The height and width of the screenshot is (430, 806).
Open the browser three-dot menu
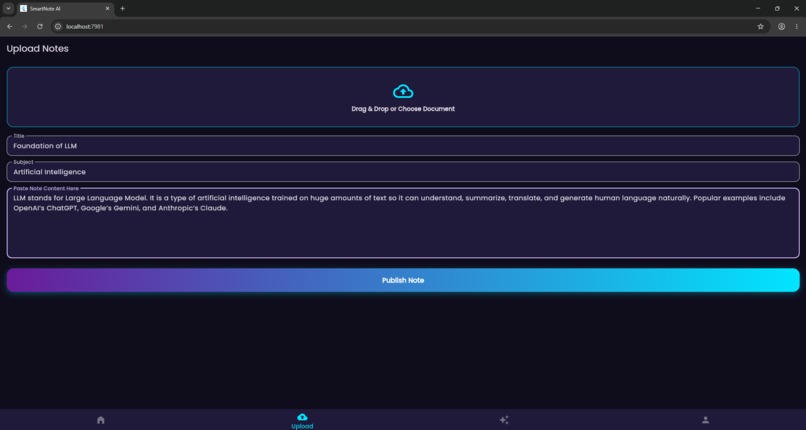click(x=796, y=26)
